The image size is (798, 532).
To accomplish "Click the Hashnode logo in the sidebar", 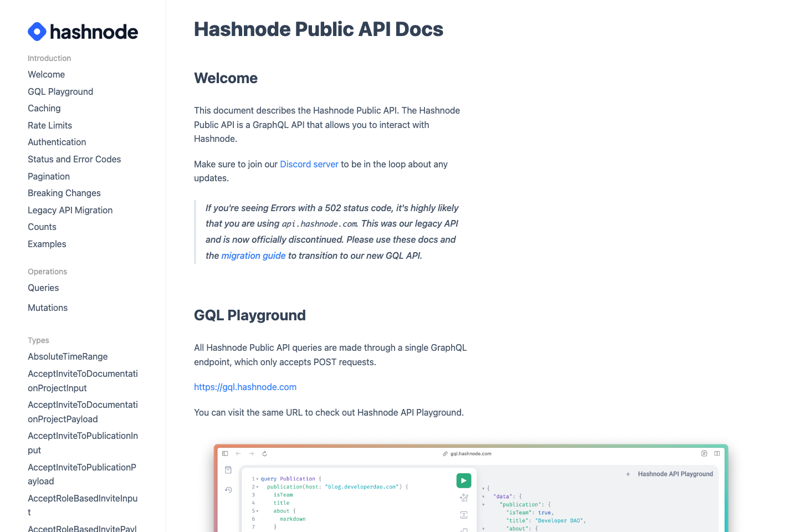I will coord(83,32).
